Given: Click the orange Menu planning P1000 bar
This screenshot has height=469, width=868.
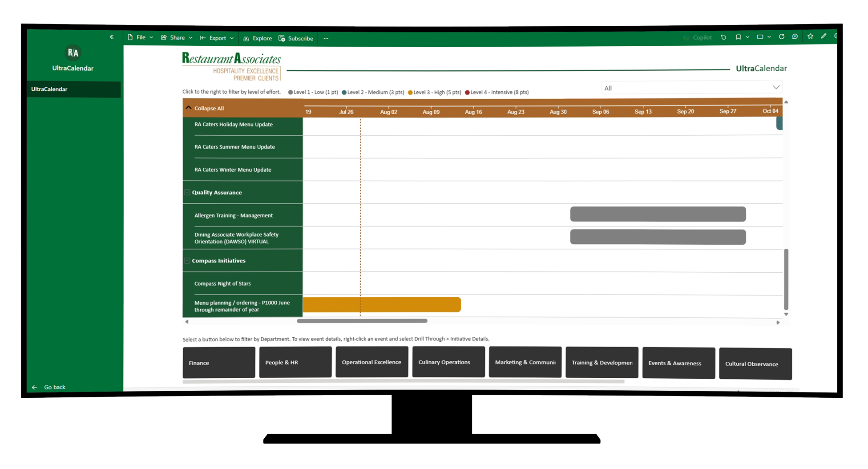Looking at the screenshot, I should pyautogui.click(x=382, y=305).
